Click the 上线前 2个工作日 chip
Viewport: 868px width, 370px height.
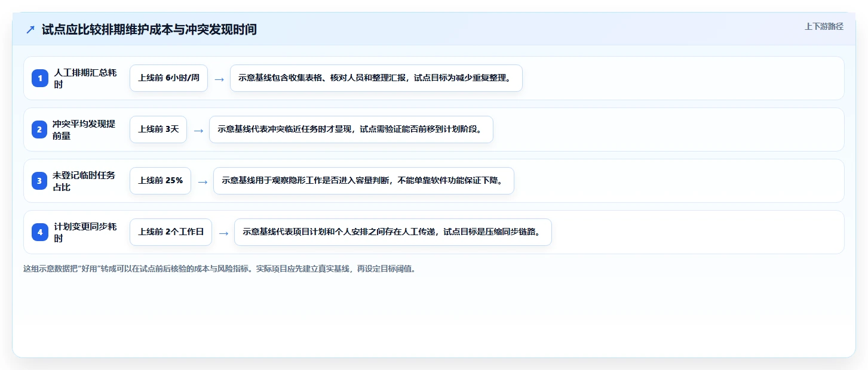171,232
